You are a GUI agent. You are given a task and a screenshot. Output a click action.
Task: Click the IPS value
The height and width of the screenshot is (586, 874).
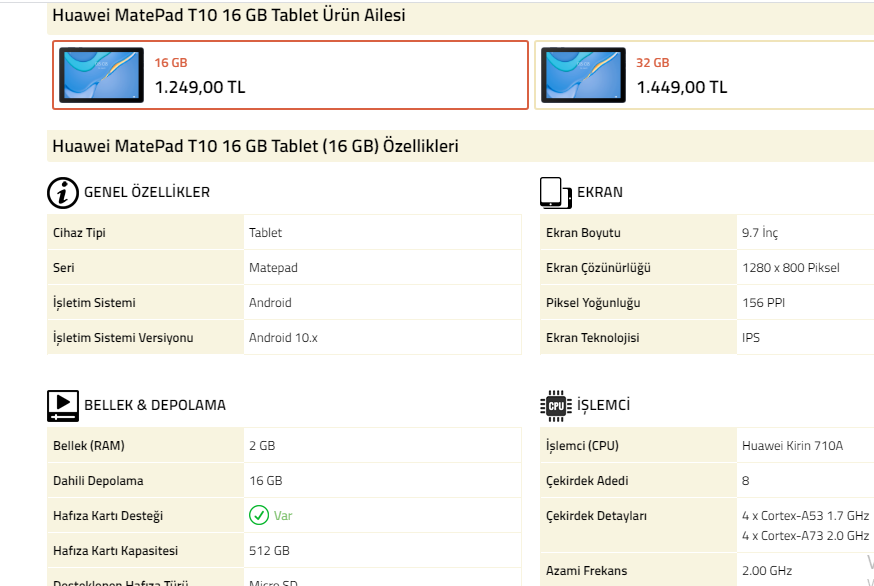click(x=751, y=338)
